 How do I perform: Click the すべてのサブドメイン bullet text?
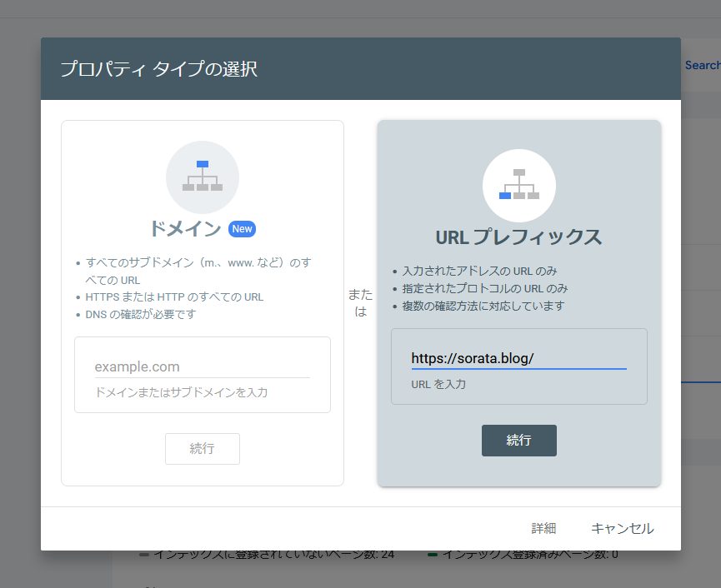(198, 271)
